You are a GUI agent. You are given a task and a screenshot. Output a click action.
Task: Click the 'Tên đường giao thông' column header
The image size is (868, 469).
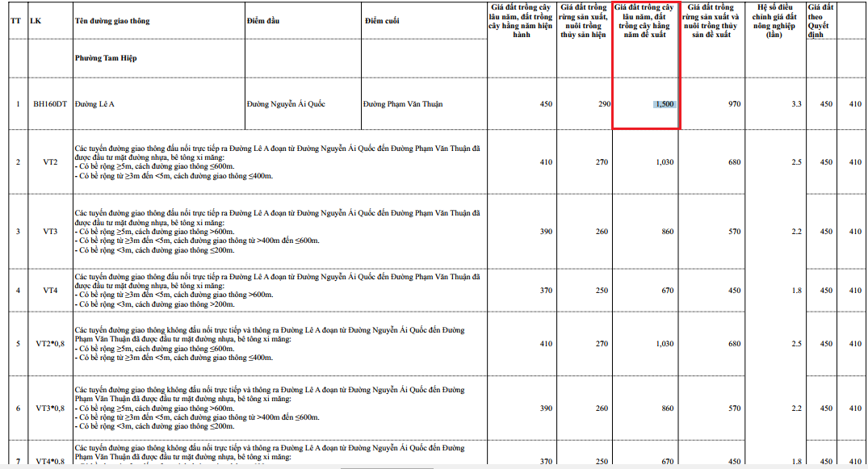112,20
